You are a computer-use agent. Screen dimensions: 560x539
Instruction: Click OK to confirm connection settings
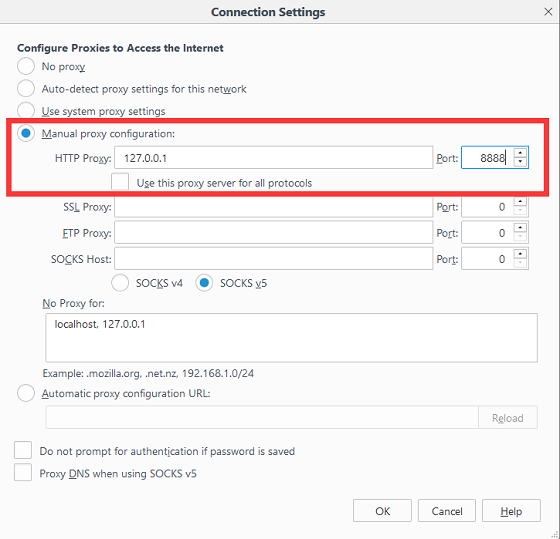point(382,511)
